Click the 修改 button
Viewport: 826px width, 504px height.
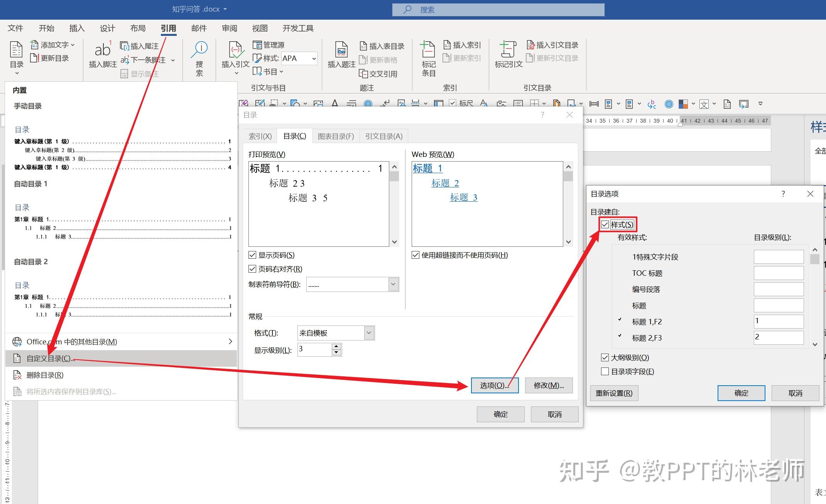548,386
